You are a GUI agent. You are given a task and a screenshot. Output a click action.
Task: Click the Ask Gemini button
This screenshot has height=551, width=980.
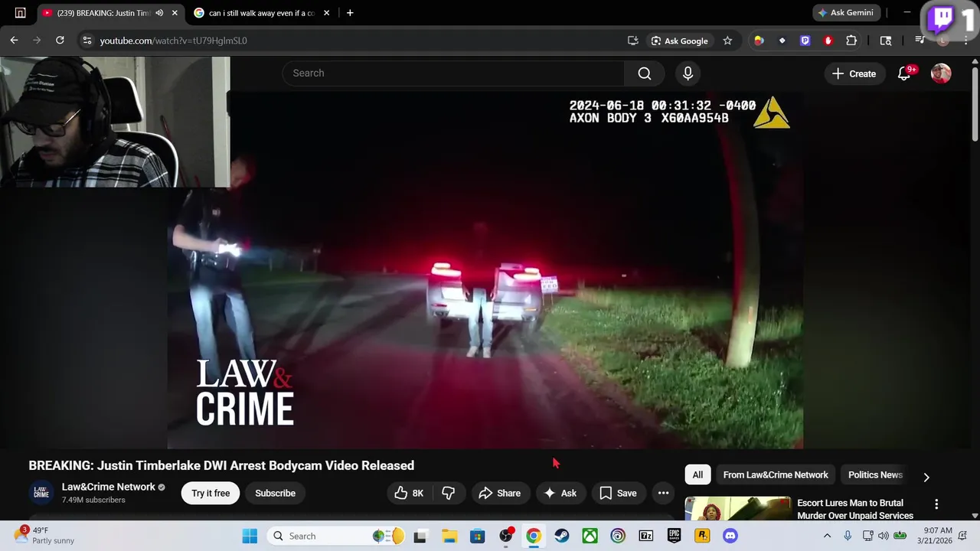click(x=846, y=13)
